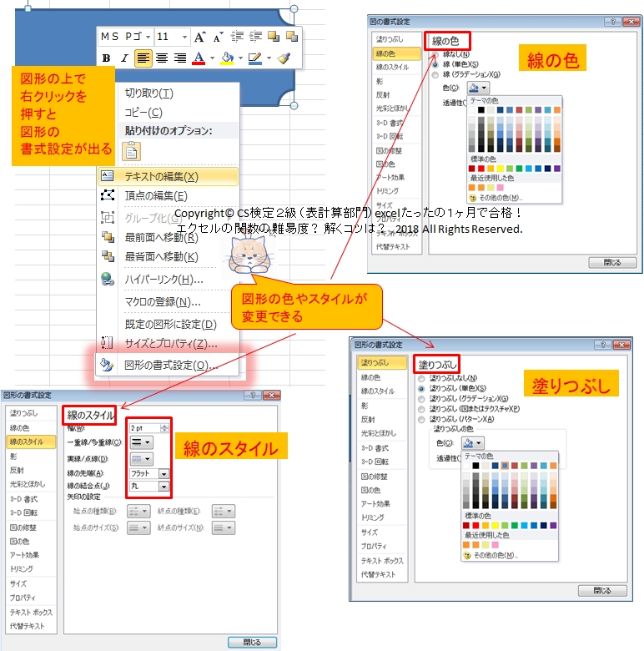Apply left text alignment in mini toolbar
Viewport: 644px width, 651px height.
(143, 58)
